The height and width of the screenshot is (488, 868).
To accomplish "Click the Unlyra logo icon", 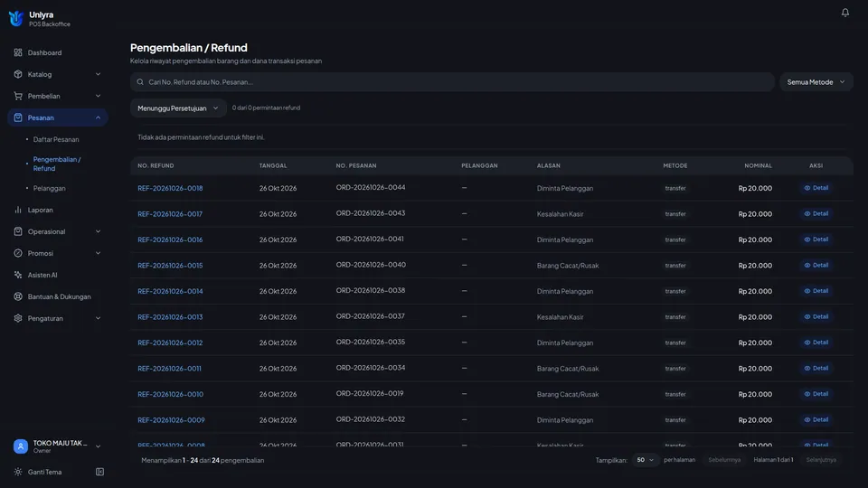I will click(x=16, y=18).
